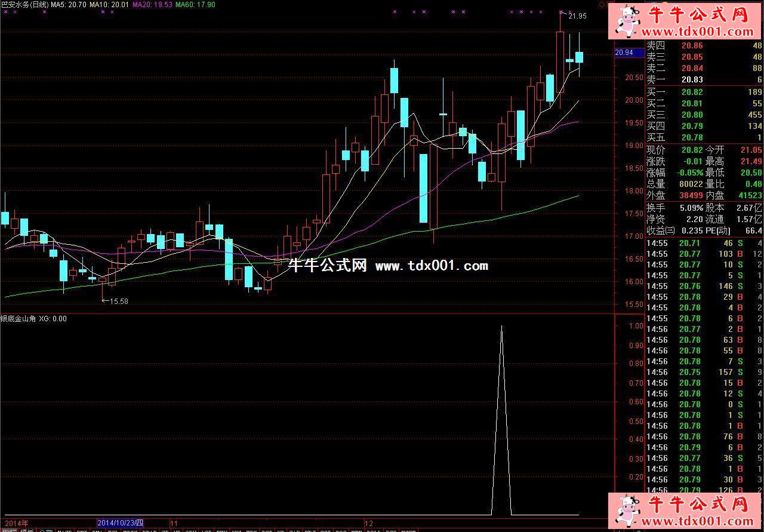The width and height of the screenshot is (764, 532).
Task: Select the 买一 20.82 bid price row
Action: pos(704,92)
